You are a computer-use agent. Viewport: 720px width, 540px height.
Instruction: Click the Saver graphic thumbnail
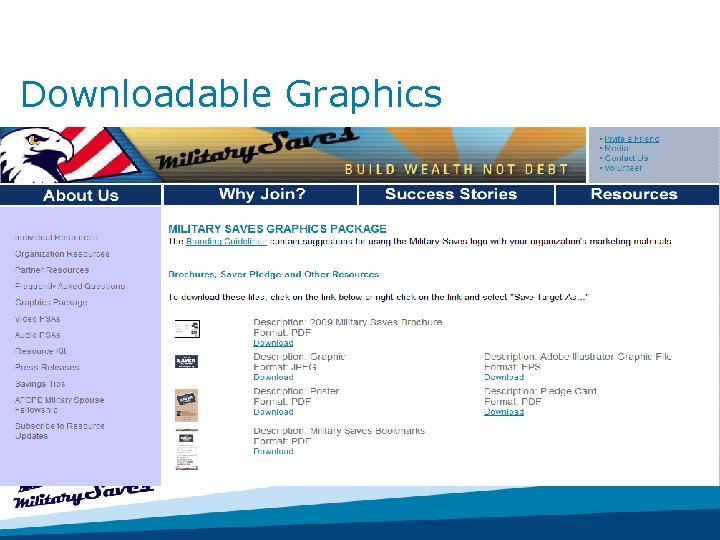click(186, 361)
